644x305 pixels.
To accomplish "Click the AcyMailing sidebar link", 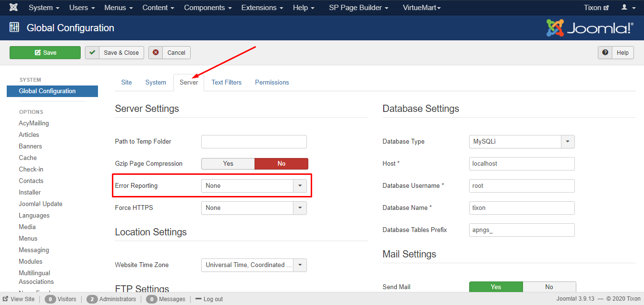I will 34,123.
